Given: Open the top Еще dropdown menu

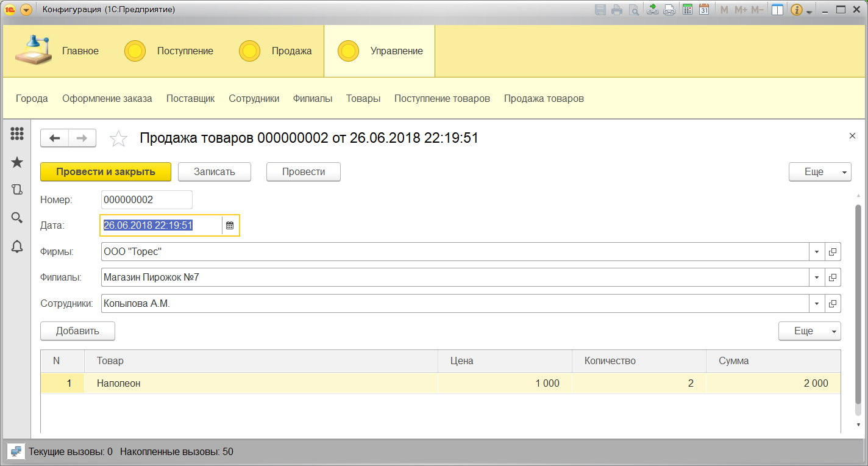Looking at the screenshot, I should [x=820, y=172].
